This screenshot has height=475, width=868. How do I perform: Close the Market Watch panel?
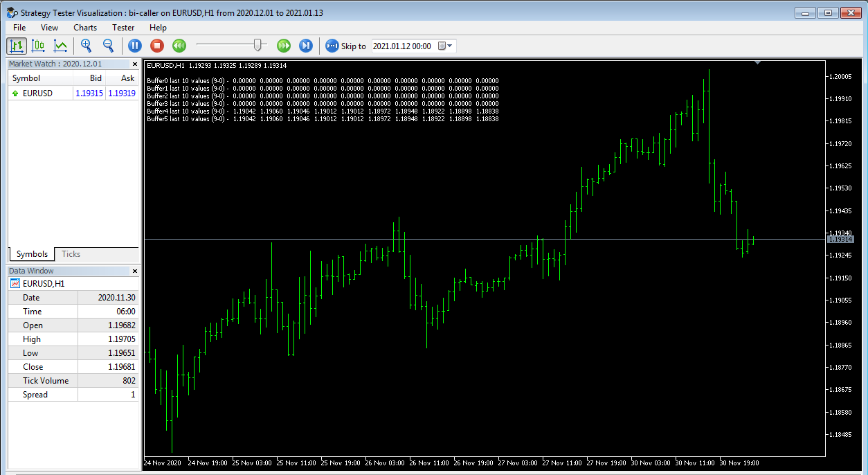135,64
